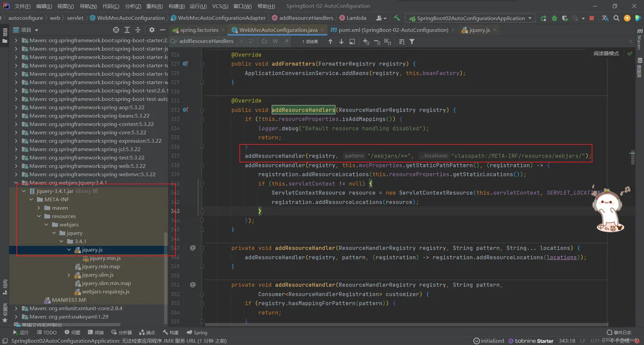Click the search filter funnel icon

(412, 41)
